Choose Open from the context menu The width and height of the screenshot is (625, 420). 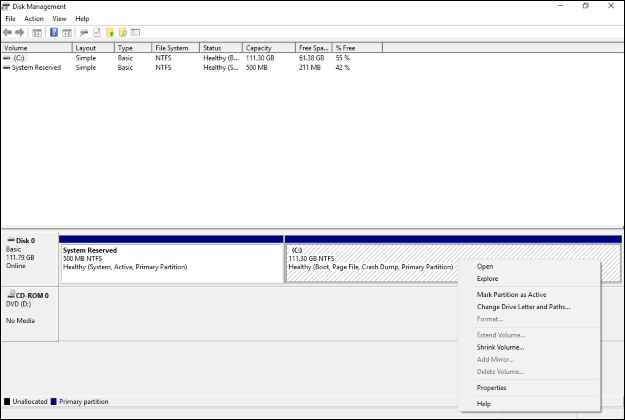(x=529, y=266)
